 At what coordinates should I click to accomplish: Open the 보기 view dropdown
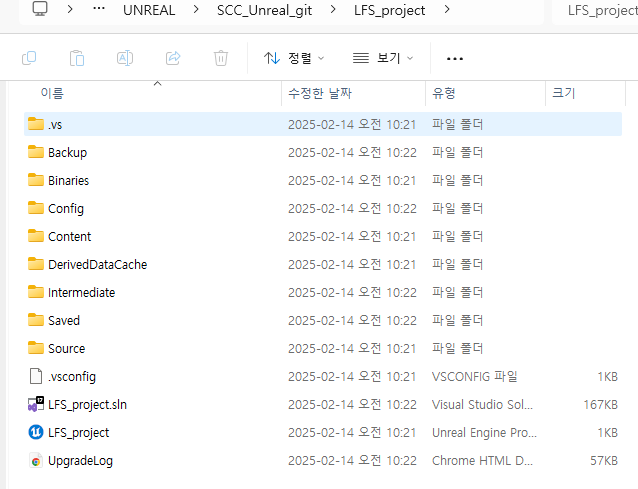(383, 58)
